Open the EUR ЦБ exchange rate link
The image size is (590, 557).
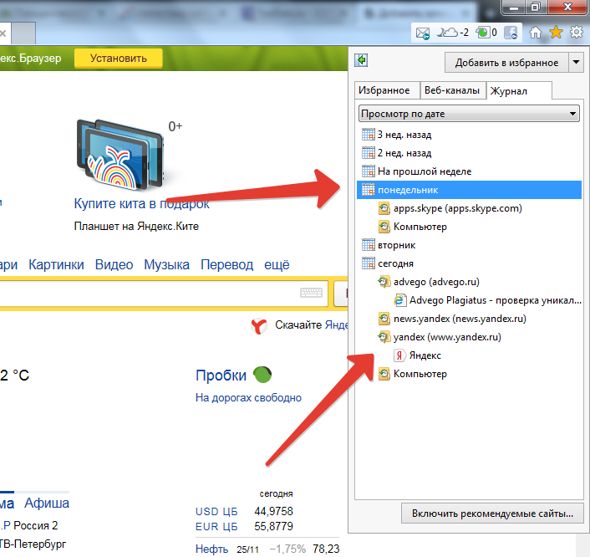pos(216,526)
